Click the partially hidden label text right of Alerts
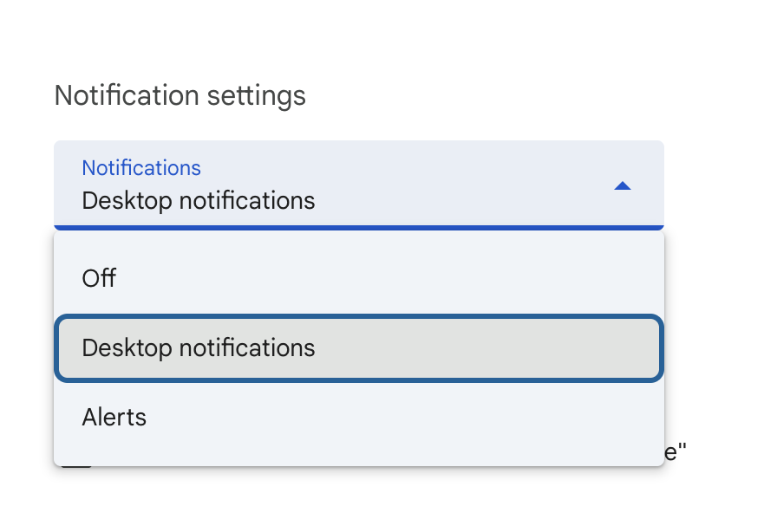The image size is (777, 532). (676, 451)
